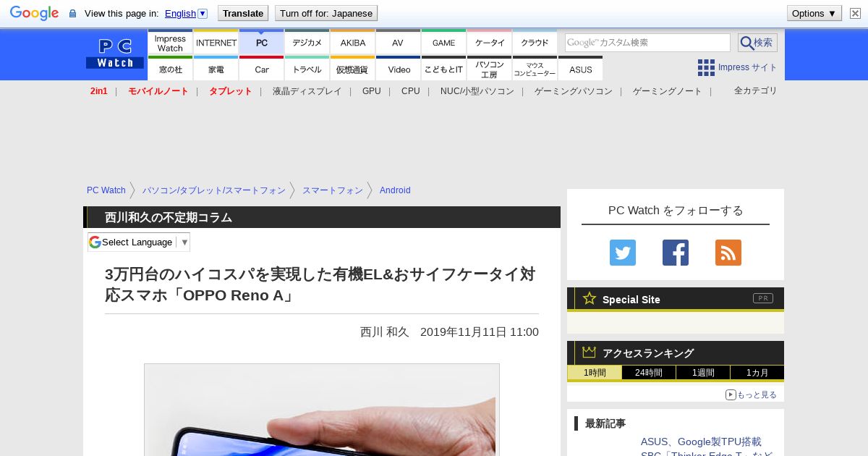The image size is (868, 456).
Task: Click the magnifier 検索 search button
Action: (x=757, y=43)
